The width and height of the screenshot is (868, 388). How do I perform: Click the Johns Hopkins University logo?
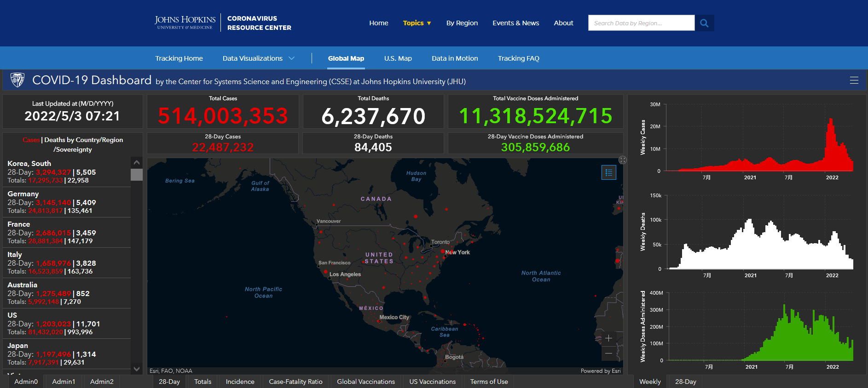coord(185,23)
